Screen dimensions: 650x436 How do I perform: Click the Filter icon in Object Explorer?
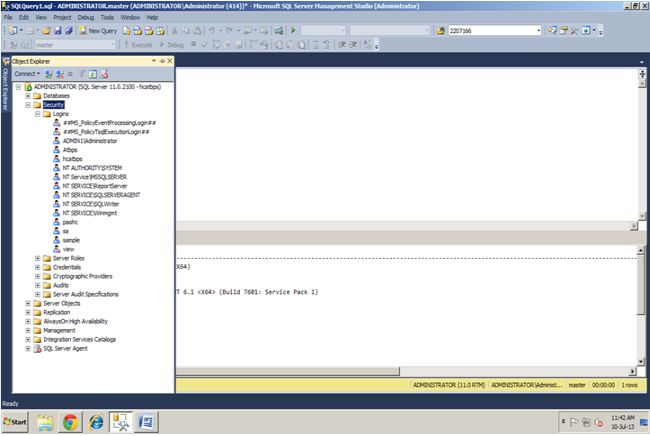pyautogui.click(x=82, y=74)
